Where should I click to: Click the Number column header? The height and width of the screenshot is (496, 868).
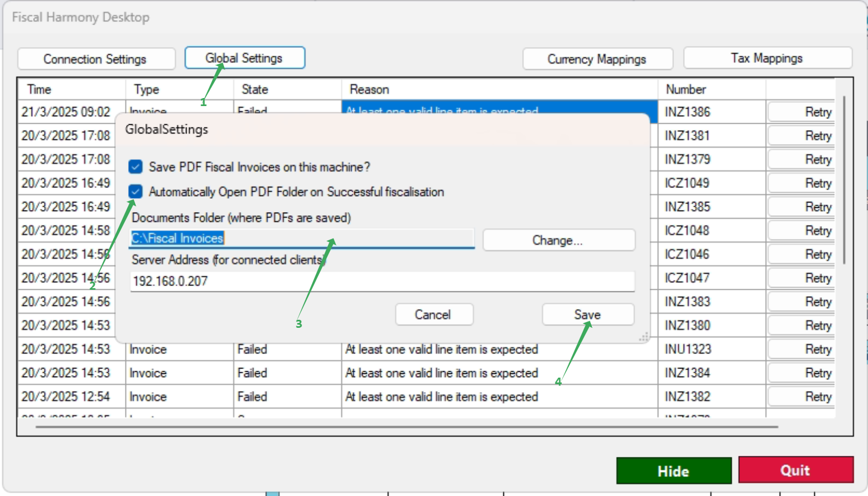(x=712, y=89)
